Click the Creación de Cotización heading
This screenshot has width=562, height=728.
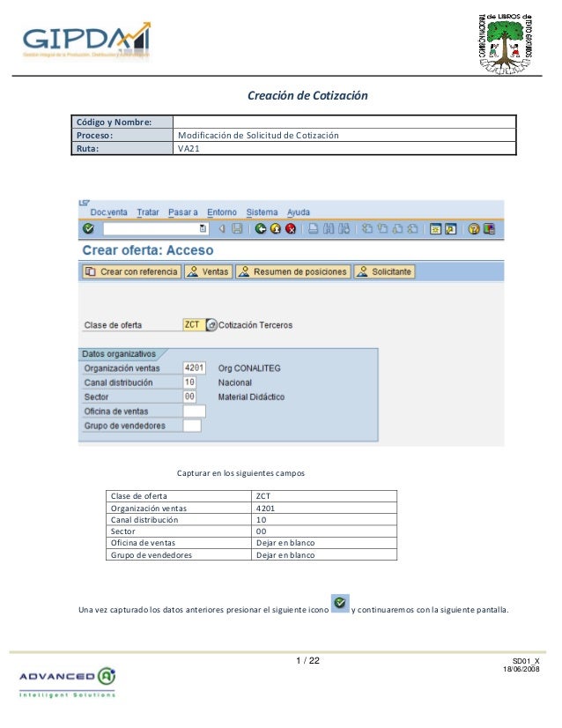pos(307,95)
